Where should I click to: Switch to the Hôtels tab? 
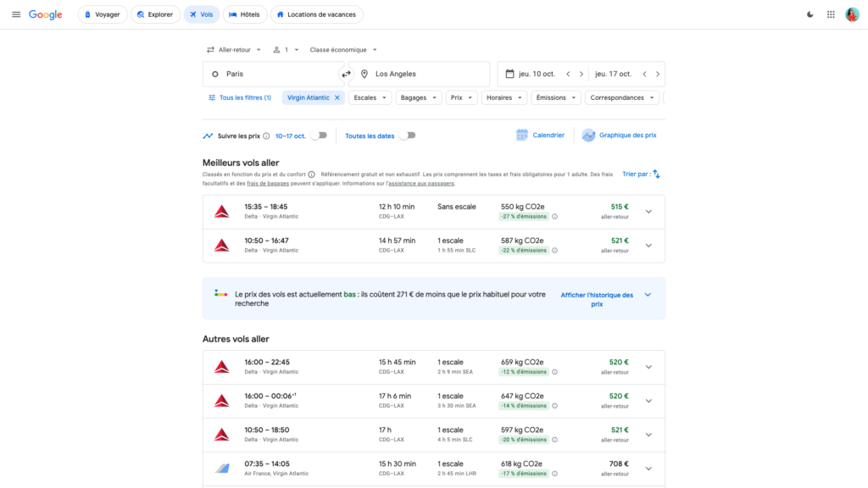(x=245, y=14)
